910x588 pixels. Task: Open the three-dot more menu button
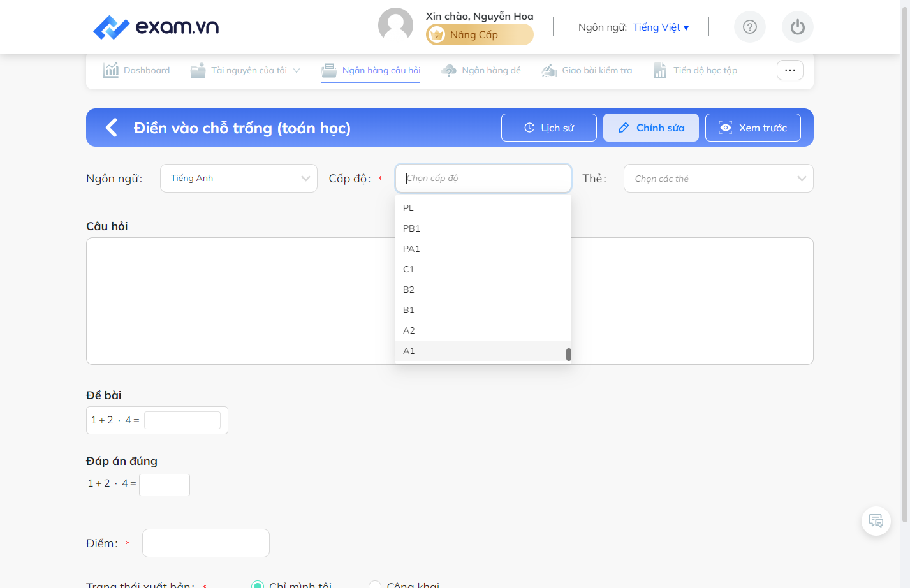[x=790, y=70]
